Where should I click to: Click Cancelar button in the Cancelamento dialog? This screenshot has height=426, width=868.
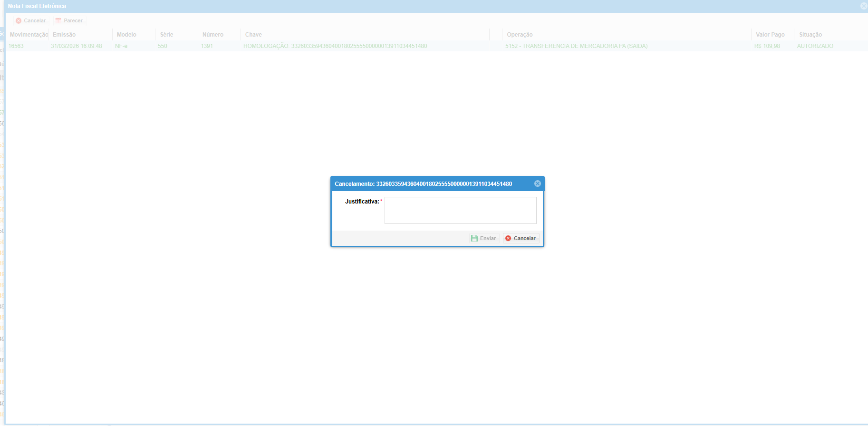coord(521,238)
